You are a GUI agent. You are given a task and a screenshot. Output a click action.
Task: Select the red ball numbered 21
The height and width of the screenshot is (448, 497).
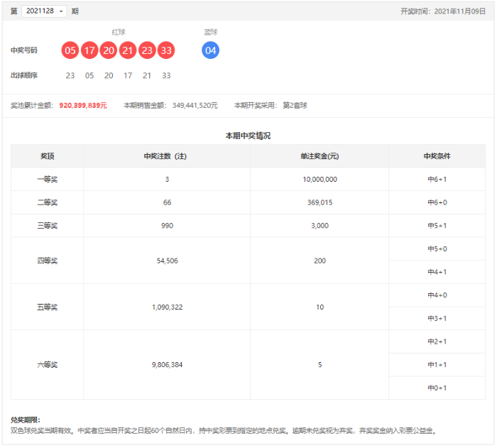pos(127,50)
